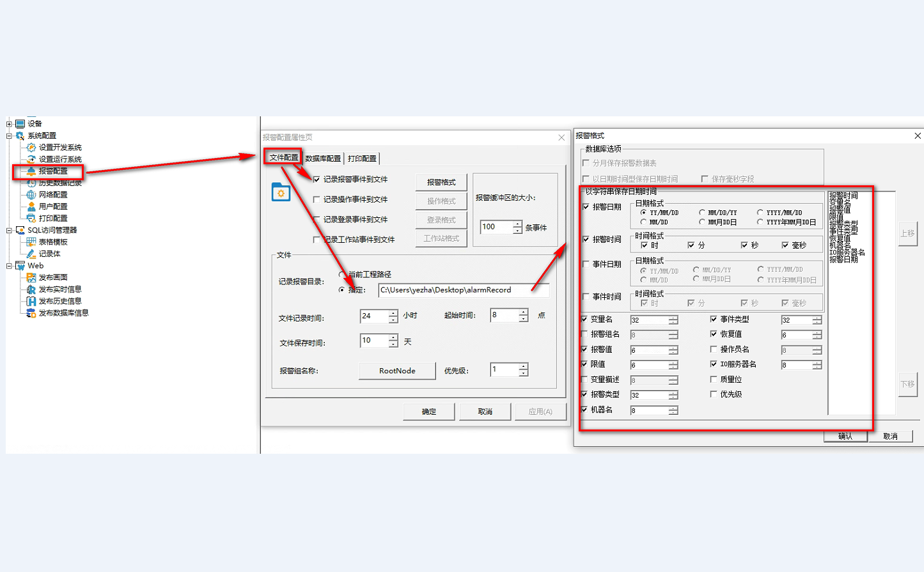
Task: Toggle the 报警时间 checkbox
Action: coord(586,240)
